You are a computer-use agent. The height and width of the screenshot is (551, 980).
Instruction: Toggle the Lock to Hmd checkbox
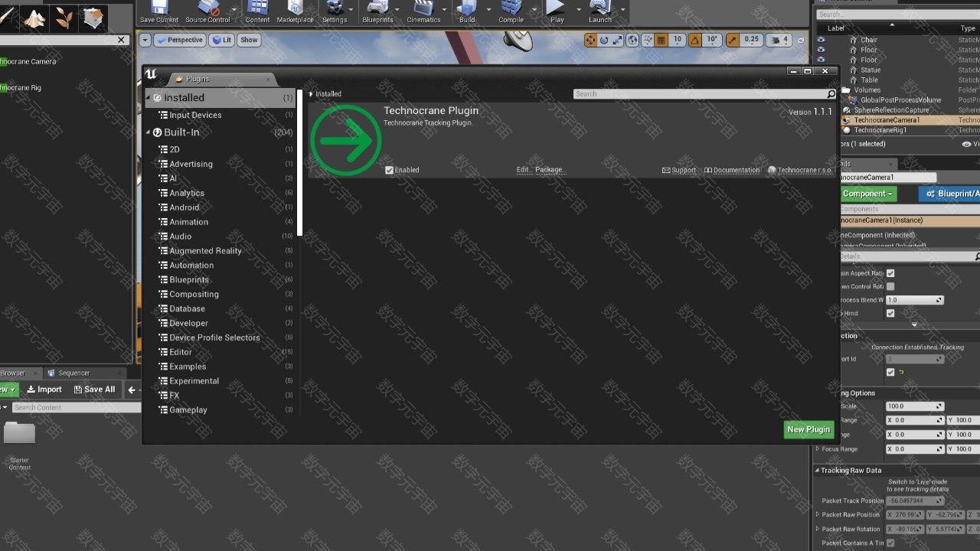click(890, 313)
